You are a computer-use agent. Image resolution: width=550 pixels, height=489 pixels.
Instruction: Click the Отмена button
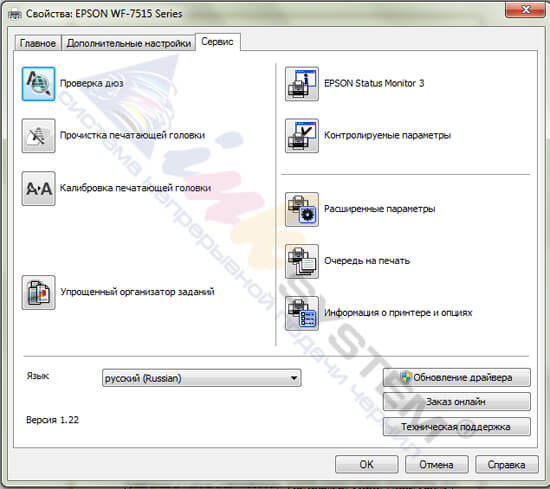pyautogui.click(x=437, y=464)
